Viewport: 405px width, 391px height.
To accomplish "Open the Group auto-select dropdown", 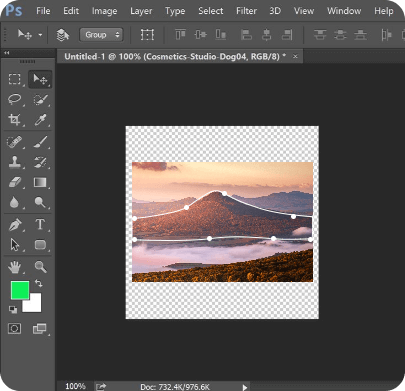I will (x=101, y=35).
